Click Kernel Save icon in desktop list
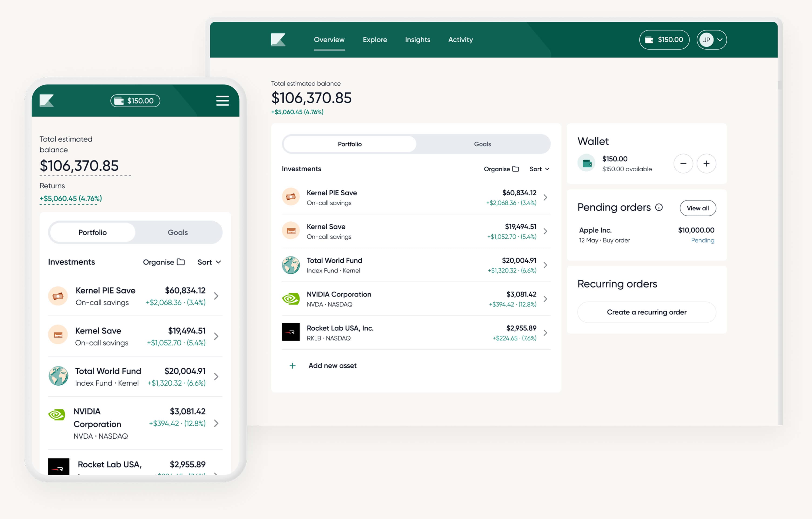This screenshot has width=812, height=519. [x=291, y=231]
